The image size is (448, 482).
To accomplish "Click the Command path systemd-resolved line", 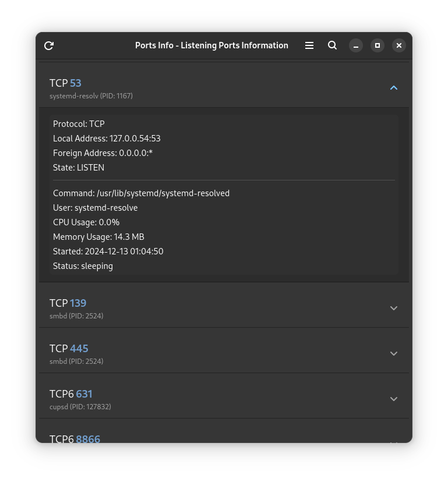I will click(141, 193).
